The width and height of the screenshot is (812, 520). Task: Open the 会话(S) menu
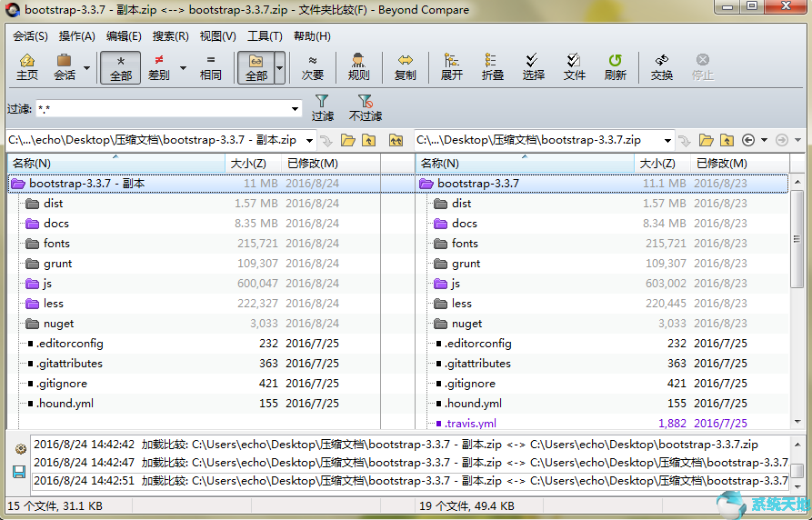tap(30, 36)
